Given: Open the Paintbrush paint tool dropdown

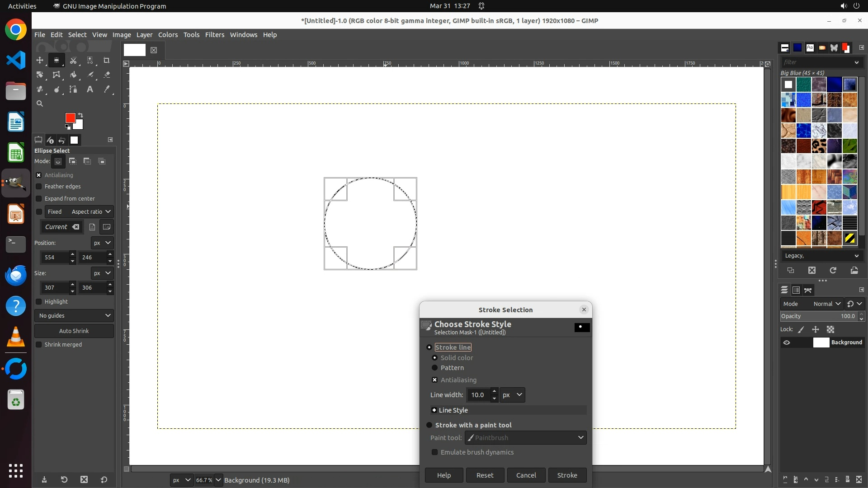Looking at the screenshot, I should (x=526, y=438).
